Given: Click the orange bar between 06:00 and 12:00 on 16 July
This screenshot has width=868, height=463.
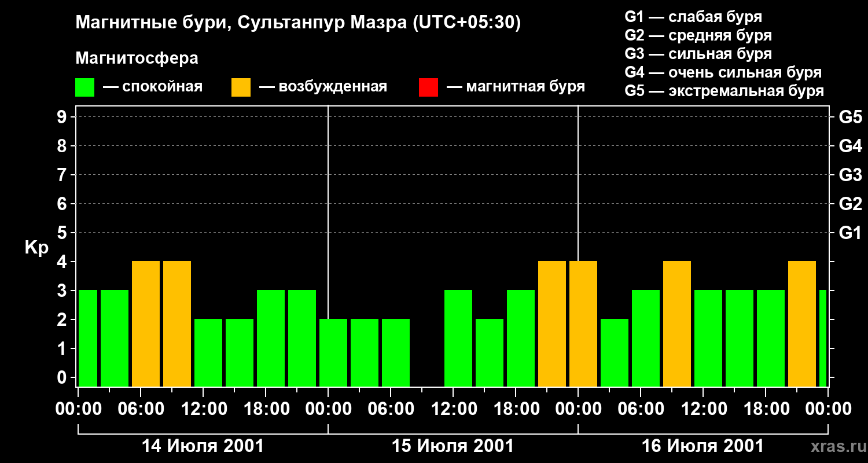Looking at the screenshot, I should click(677, 324).
